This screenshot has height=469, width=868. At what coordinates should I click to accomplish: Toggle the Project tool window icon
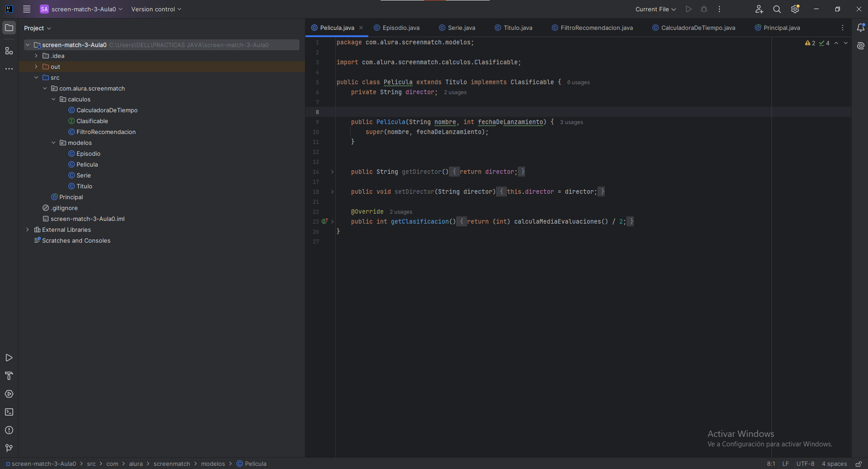(9, 28)
